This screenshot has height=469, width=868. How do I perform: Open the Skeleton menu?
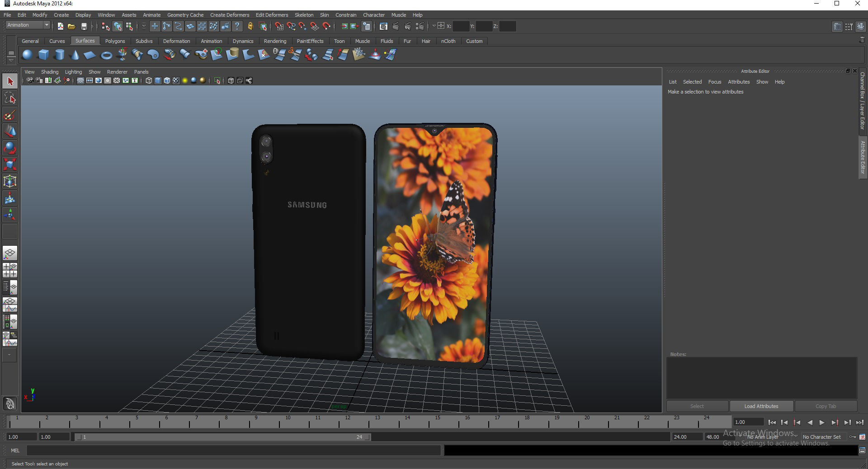304,15
